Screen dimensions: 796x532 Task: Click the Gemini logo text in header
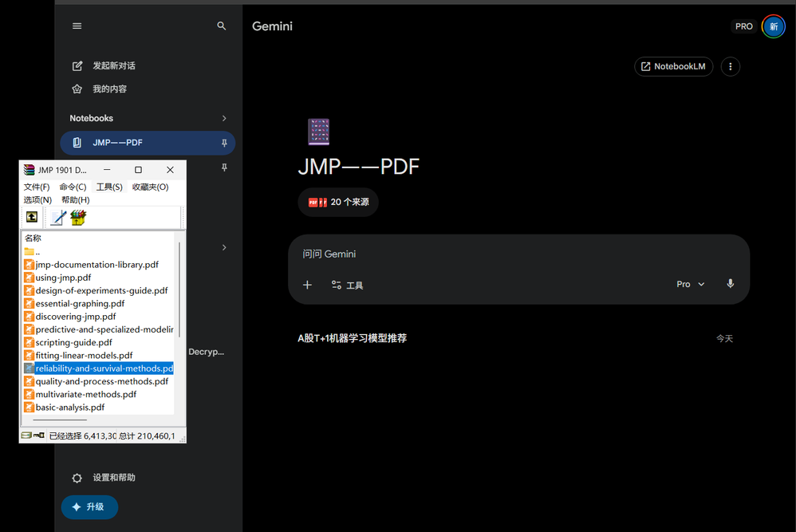click(x=272, y=26)
